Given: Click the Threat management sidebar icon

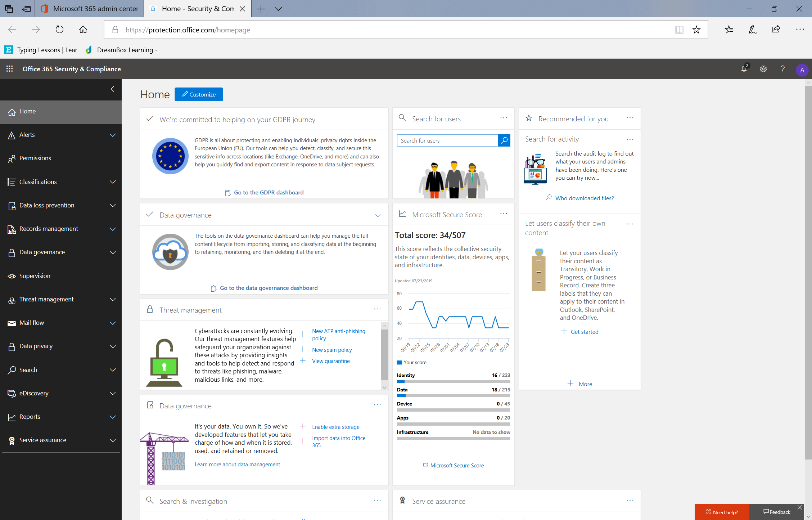Looking at the screenshot, I should pyautogui.click(x=11, y=299).
